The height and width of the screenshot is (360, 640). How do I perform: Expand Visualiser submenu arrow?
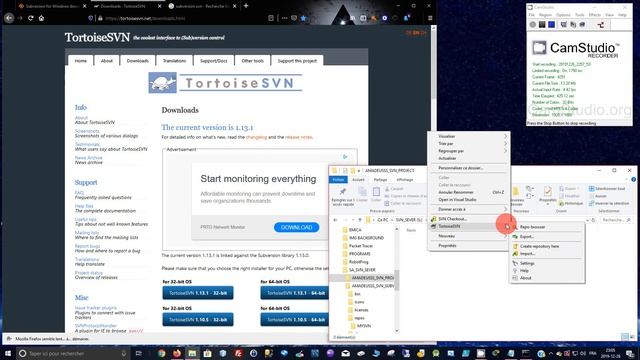pos(505,136)
